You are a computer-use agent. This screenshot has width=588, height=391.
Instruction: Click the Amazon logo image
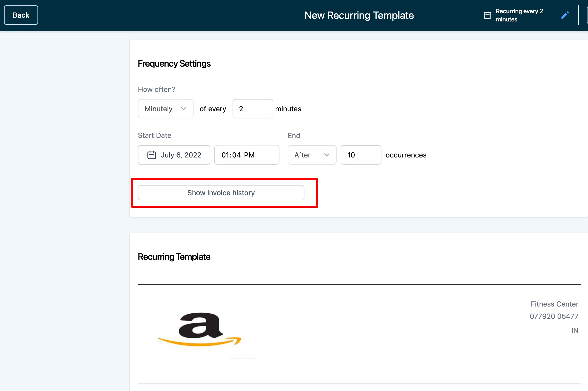tap(200, 329)
